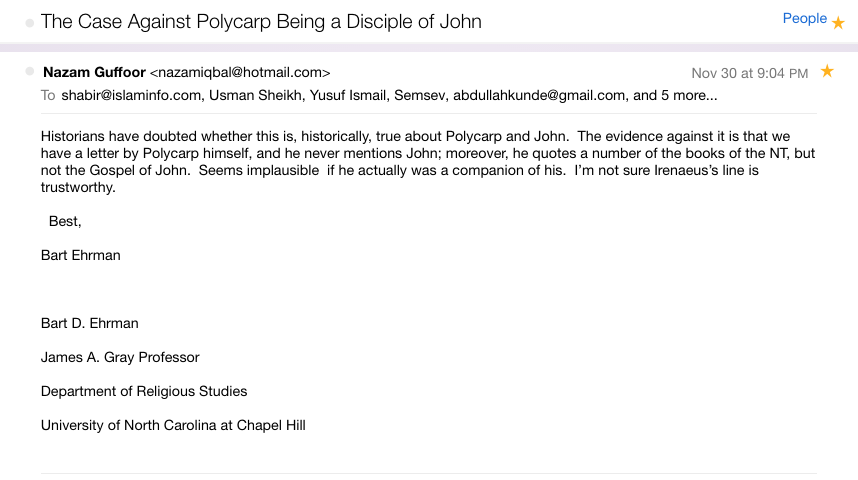Click the "To" recipients label
Screen dimensions: 858x480
point(47,96)
